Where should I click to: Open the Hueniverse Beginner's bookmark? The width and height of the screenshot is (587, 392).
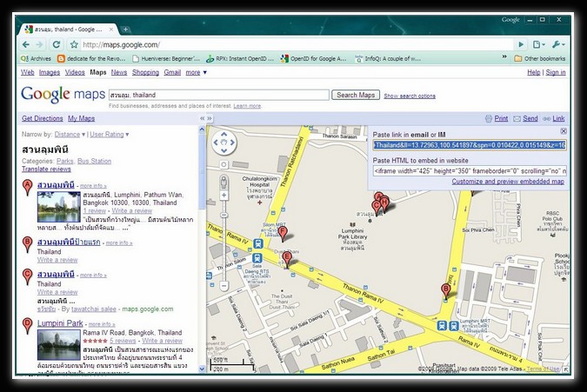[166, 59]
